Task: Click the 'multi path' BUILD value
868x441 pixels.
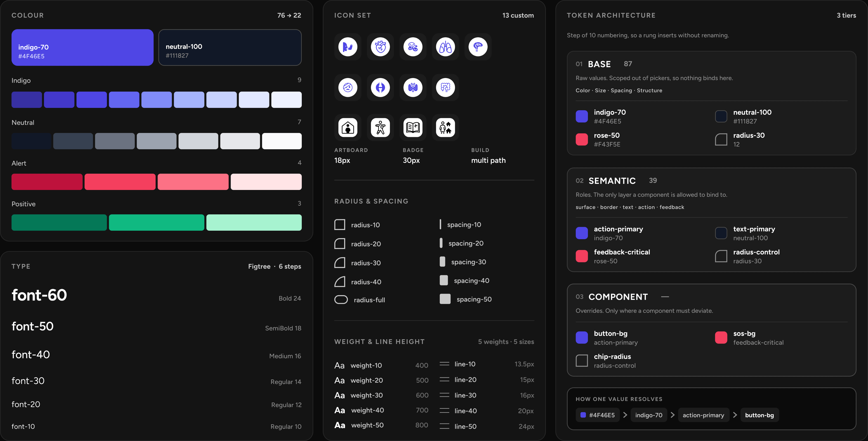Action: coord(488,160)
